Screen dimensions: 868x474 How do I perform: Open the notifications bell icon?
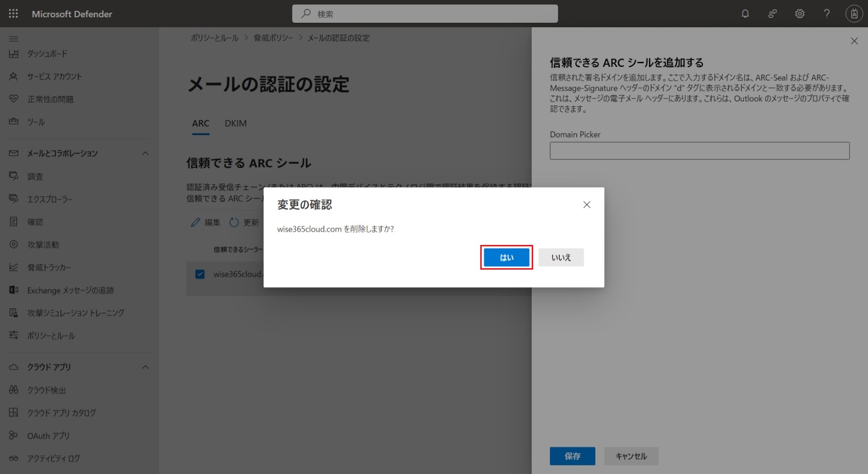[x=745, y=14]
